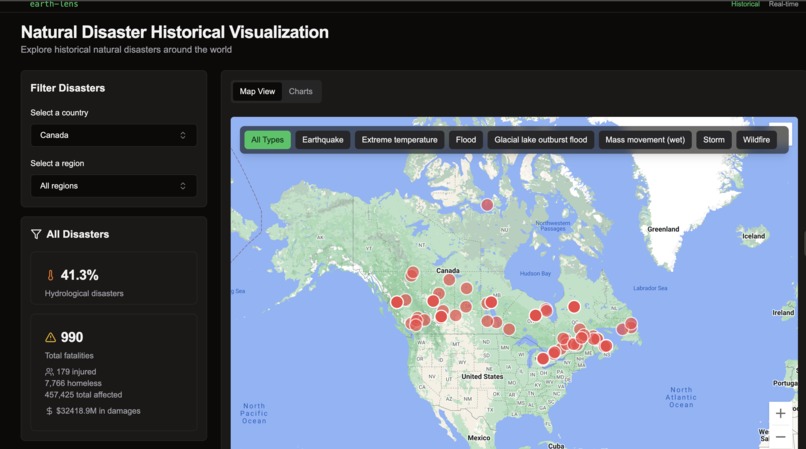Viewport: 806px width, 449px height.
Task: Click the Canada label on the map
Action: coord(448,271)
